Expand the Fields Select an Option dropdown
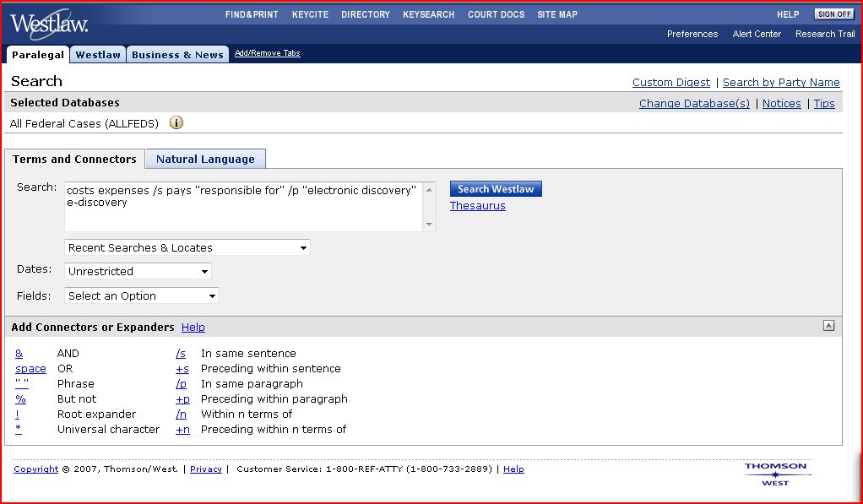 [142, 296]
